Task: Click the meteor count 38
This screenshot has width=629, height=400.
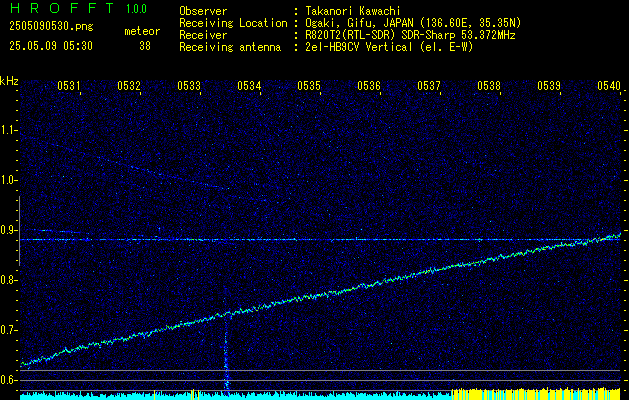Action: pos(145,46)
